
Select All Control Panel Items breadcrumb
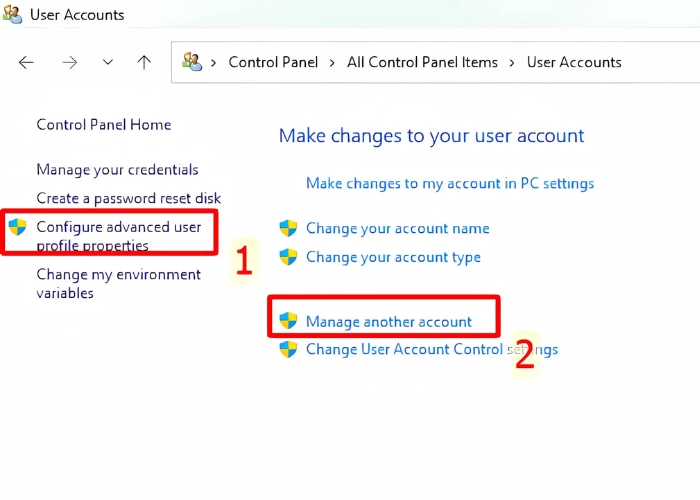422,62
